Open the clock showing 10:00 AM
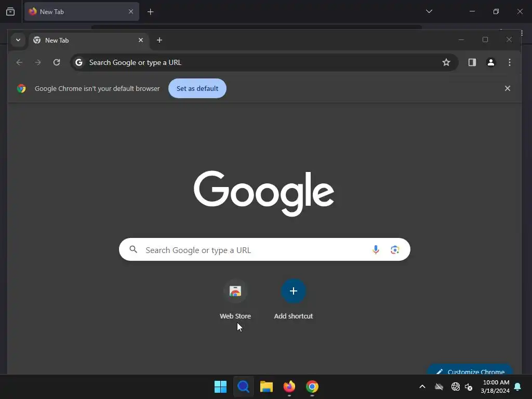Image resolution: width=532 pixels, height=399 pixels. pyautogui.click(x=495, y=387)
